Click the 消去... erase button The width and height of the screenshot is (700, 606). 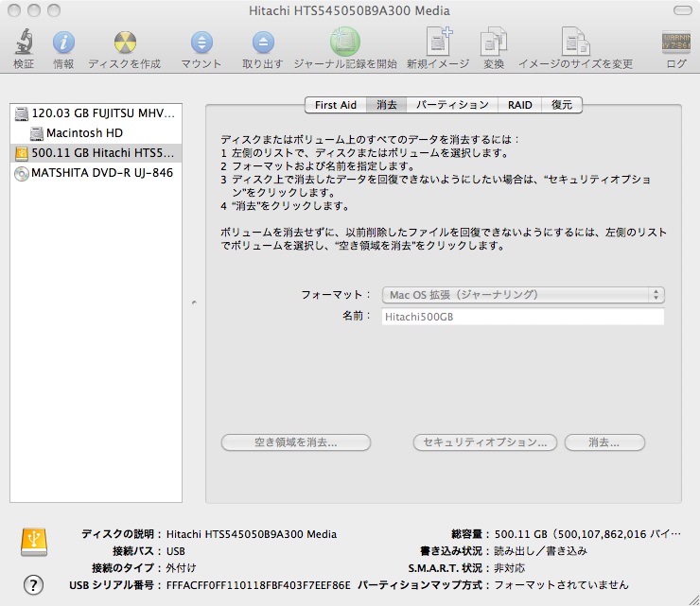click(604, 442)
